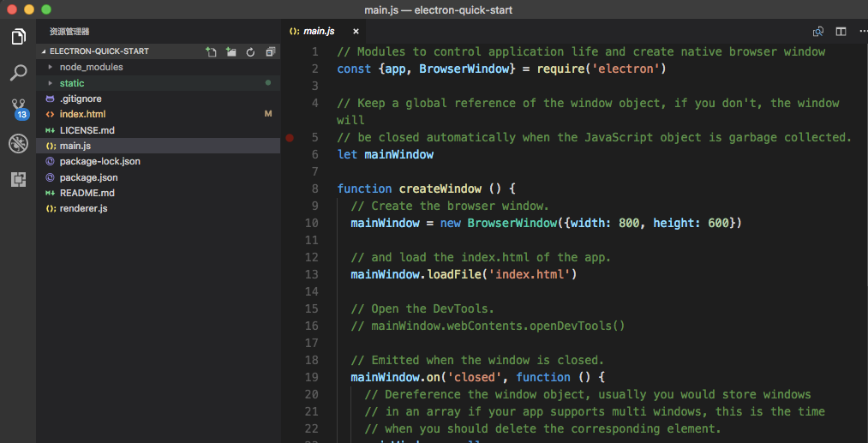Click the package.json file icon
This screenshot has height=443, width=868.
pyautogui.click(x=51, y=177)
